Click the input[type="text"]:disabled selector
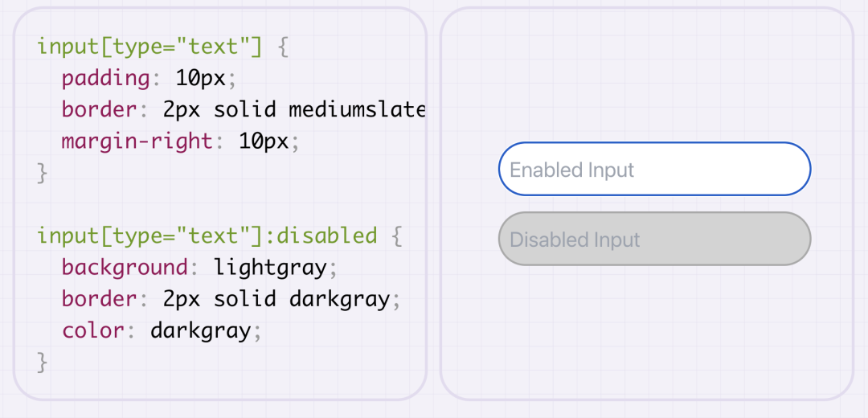The height and width of the screenshot is (418, 868). [207, 236]
